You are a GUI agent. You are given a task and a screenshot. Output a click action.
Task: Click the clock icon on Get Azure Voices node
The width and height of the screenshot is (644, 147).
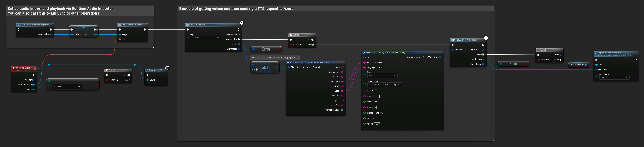coord(241,23)
